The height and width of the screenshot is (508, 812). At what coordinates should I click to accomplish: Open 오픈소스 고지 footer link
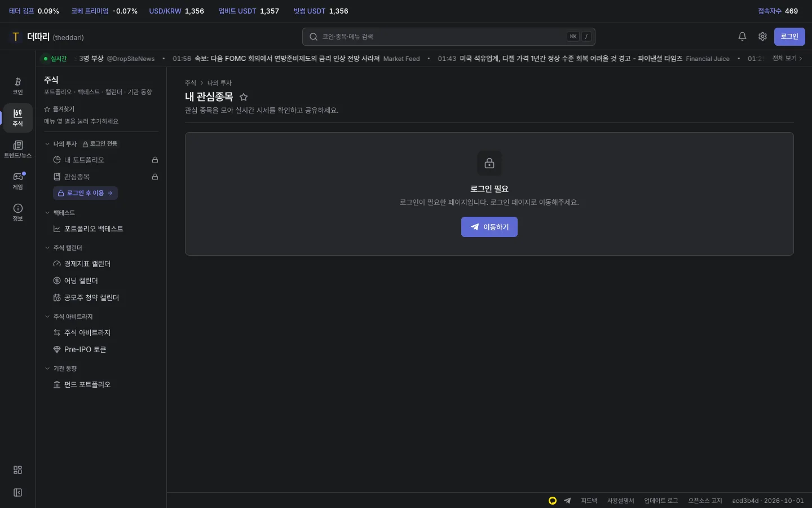pyautogui.click(x=705, y=501)
